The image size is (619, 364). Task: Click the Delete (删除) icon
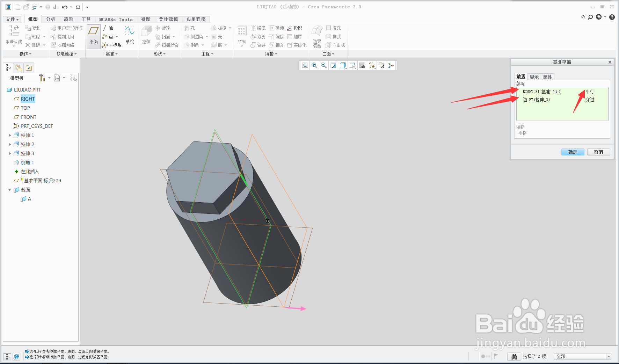pyautogui.click(x=33, y=45)
